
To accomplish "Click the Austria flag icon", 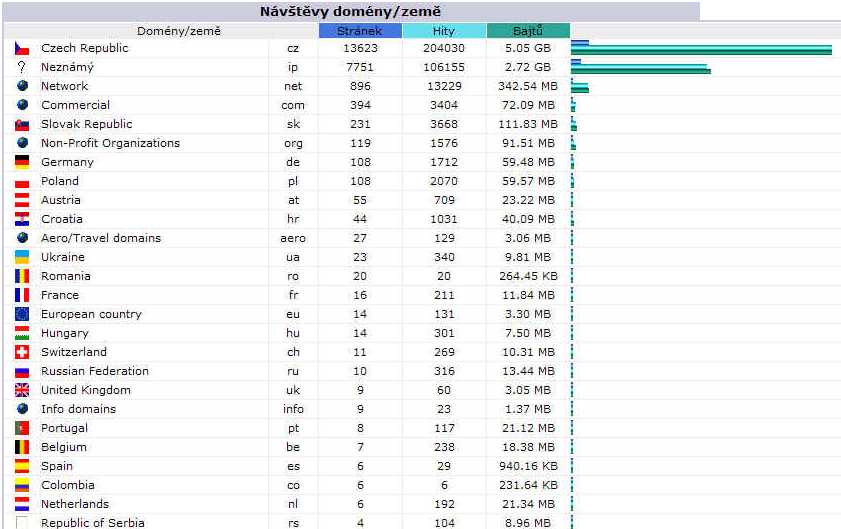I will tap(22, 200).
